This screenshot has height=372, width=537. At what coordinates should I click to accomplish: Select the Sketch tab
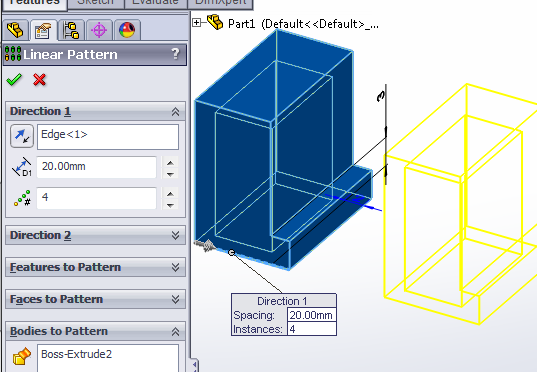96,3
